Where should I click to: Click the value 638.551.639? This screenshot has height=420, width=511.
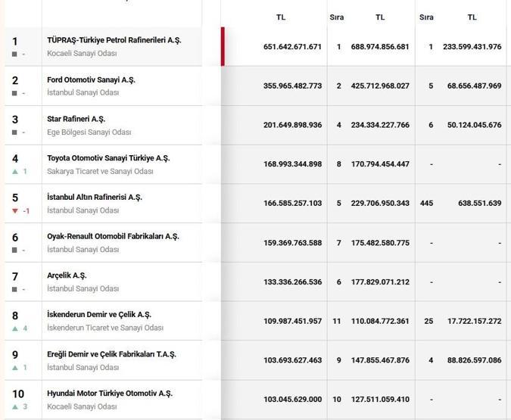480,204
